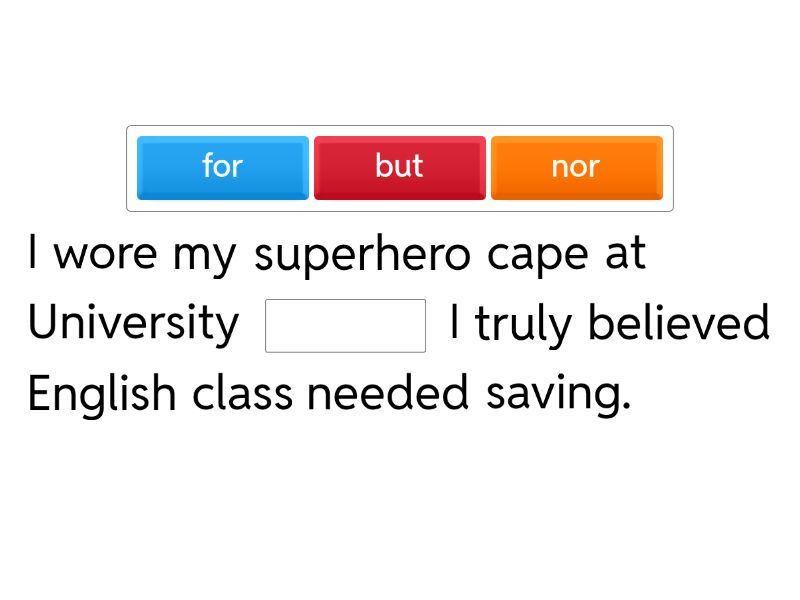
Task: Select the red "but" word tile
Action: click(x=399, y=167)
